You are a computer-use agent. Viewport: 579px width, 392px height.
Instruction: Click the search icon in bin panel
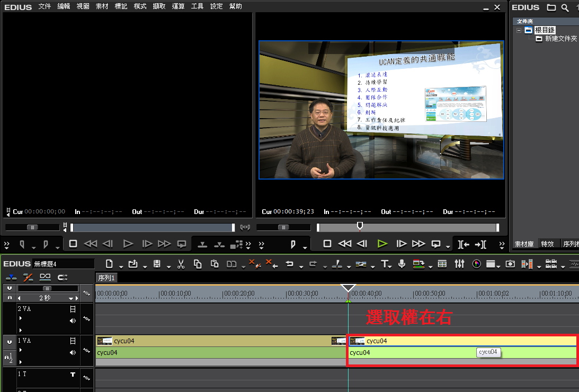coord(565,7)
